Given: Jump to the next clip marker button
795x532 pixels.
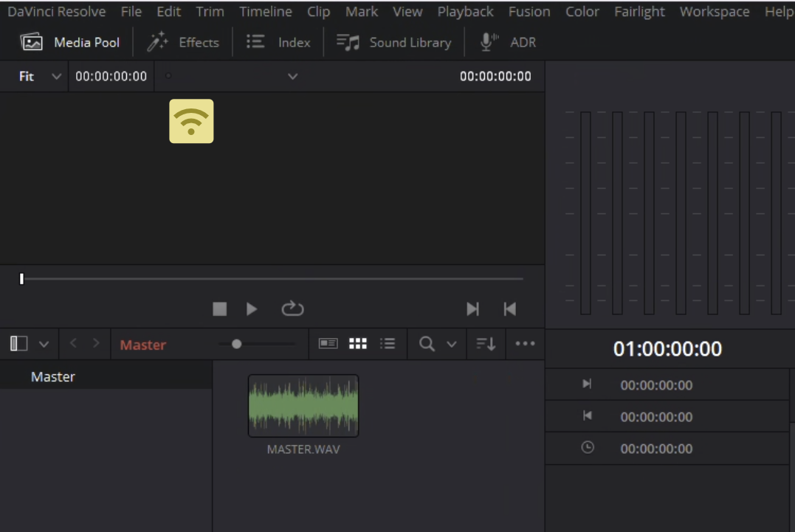Looking at the screenshot, I should tap(472, 309).
